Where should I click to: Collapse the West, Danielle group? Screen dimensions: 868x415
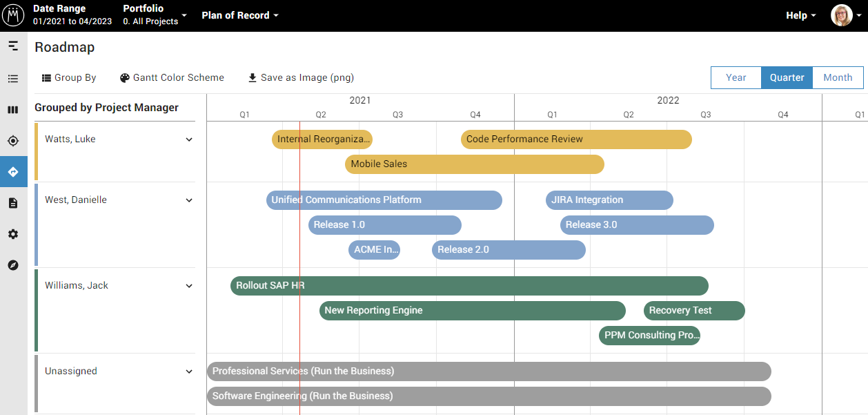189,200
